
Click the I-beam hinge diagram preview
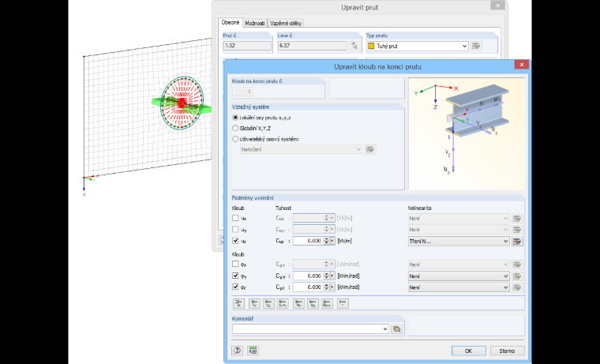click(467, 133)
